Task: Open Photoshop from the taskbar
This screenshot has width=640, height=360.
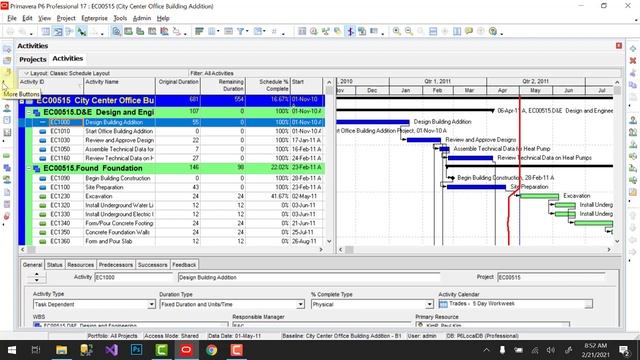Action: pyautogui.click(x=136, y=350)
